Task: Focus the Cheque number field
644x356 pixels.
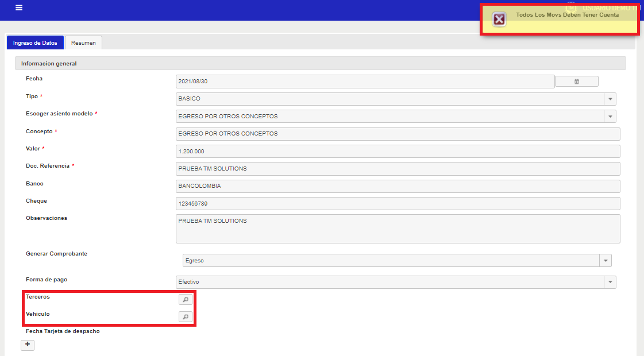Action: click(398, 204)
